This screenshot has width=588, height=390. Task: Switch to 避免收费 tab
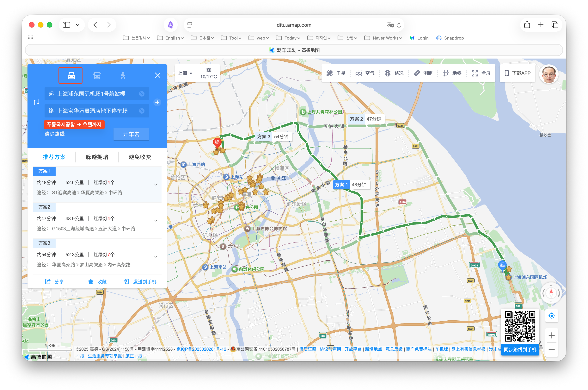click(x=140, y=157)
